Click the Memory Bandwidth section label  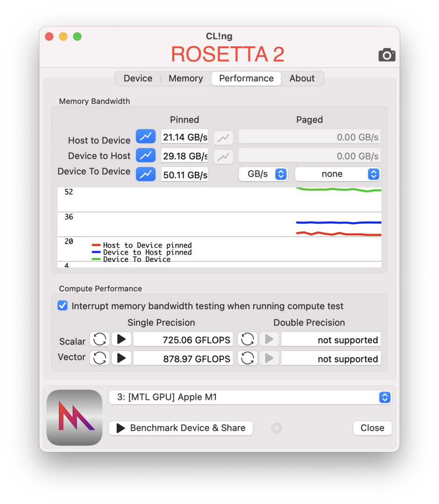click(x=94, y=101)
